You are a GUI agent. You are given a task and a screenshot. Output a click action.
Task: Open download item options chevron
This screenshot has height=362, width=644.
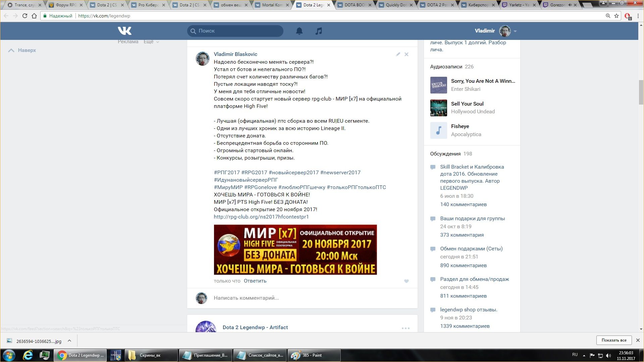point(69,341)
